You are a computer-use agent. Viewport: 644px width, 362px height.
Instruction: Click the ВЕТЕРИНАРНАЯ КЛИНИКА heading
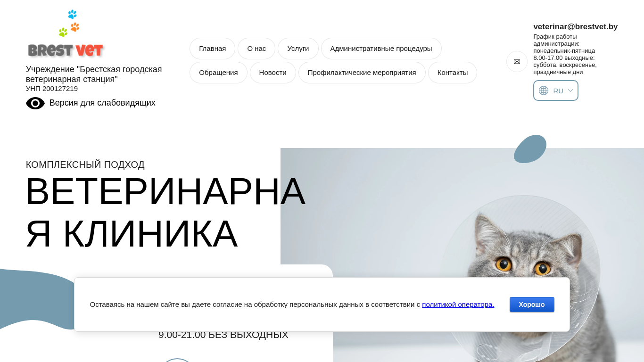point(165,212)
